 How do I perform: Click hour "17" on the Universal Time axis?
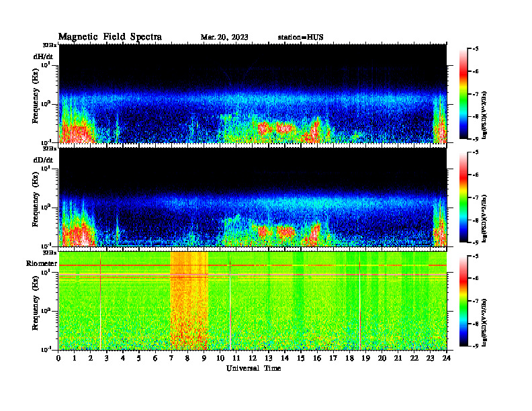tap(333, 358)
